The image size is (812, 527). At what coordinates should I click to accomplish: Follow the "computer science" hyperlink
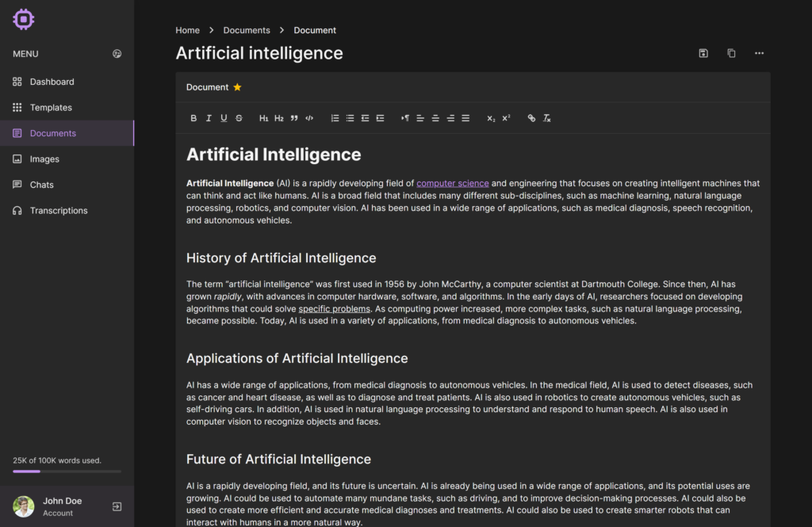pos(453,183)
